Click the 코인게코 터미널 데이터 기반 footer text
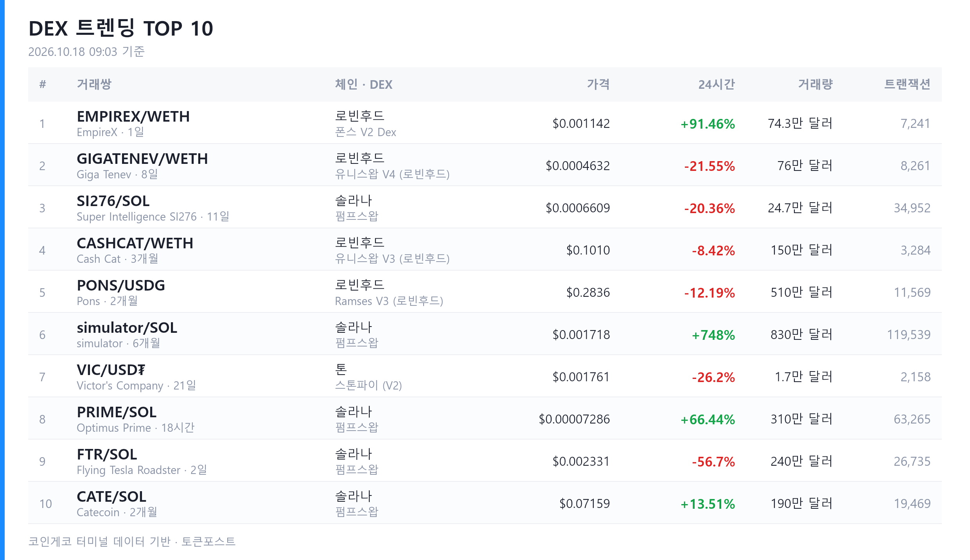The width and height of the screenshot is (970, 560). click(x=99, y=542)
